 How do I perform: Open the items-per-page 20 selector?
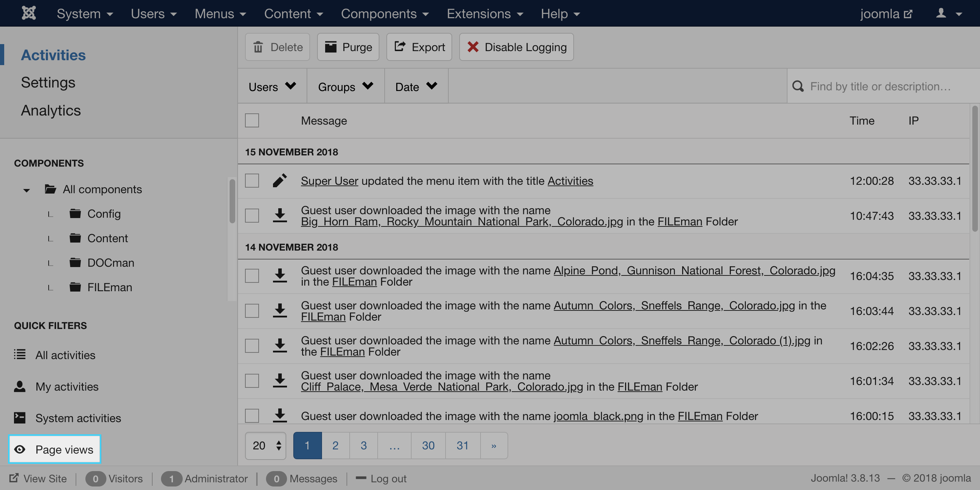point(266,446)
